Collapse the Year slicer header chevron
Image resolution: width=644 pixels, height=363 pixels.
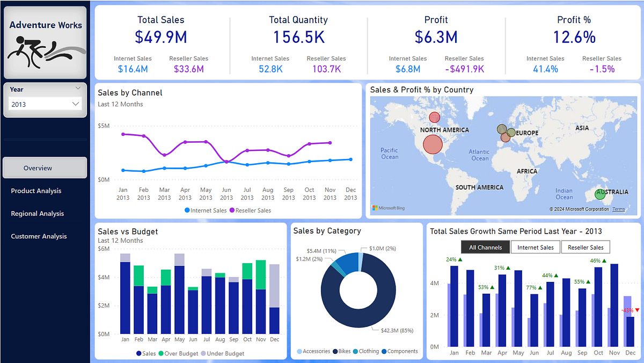(77, 88)
